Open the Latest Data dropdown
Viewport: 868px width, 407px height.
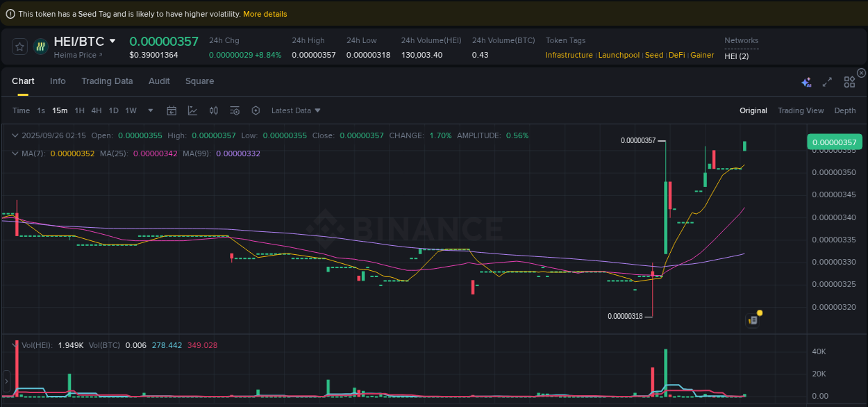[295, 110]
